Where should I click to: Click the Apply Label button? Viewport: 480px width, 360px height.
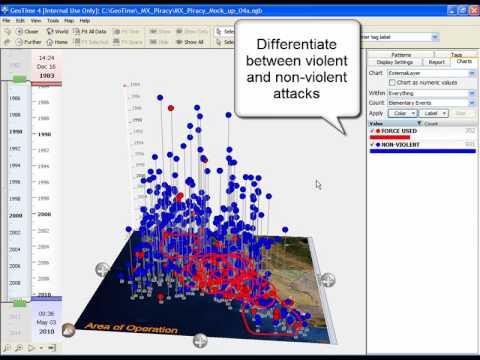click(434, 113)
